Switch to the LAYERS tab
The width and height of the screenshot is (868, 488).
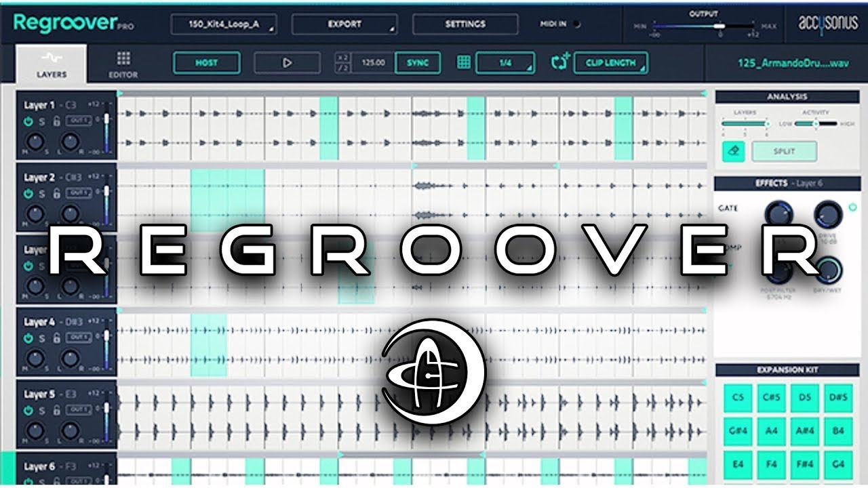click(51, 64)
